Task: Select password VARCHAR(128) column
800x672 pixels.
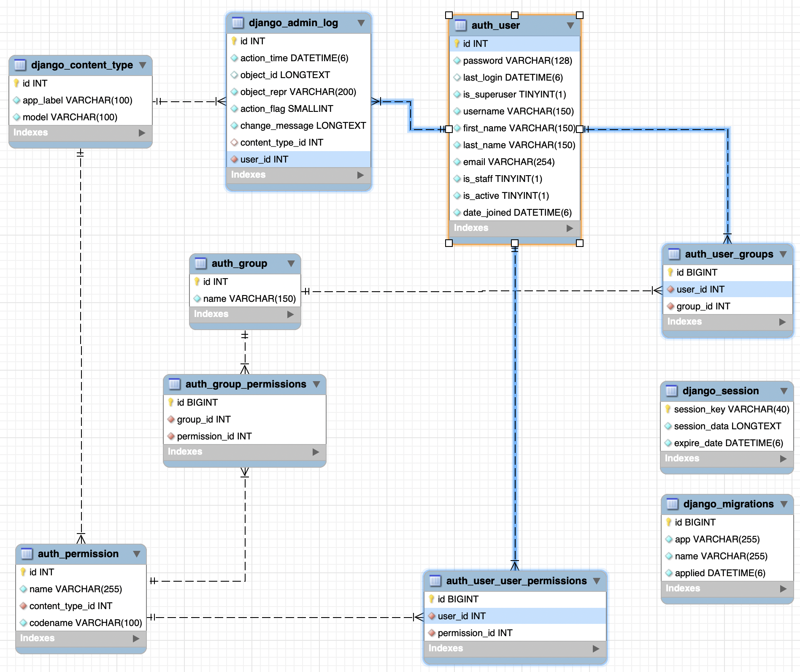Action: pyautogui.click(x=515, y=61)
